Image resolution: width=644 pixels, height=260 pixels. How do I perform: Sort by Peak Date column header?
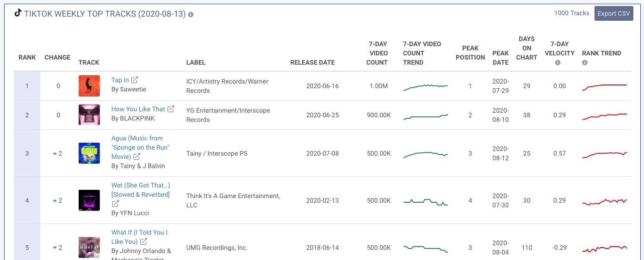click(501, 58)
